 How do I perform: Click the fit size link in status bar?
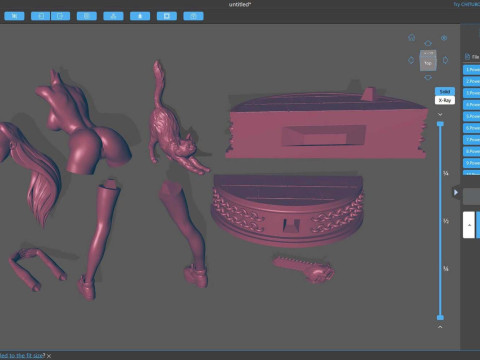(22, 356)
